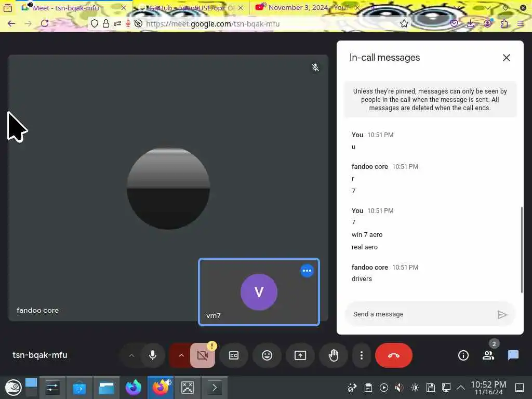Open the Dolphin file manager taskbar icon

(106, 388)
